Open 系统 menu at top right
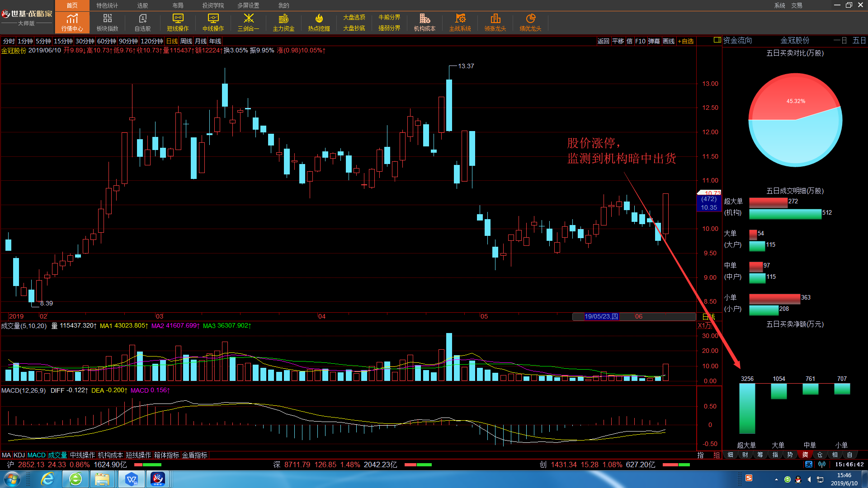The image size is (868, 488). click(780, 5)
